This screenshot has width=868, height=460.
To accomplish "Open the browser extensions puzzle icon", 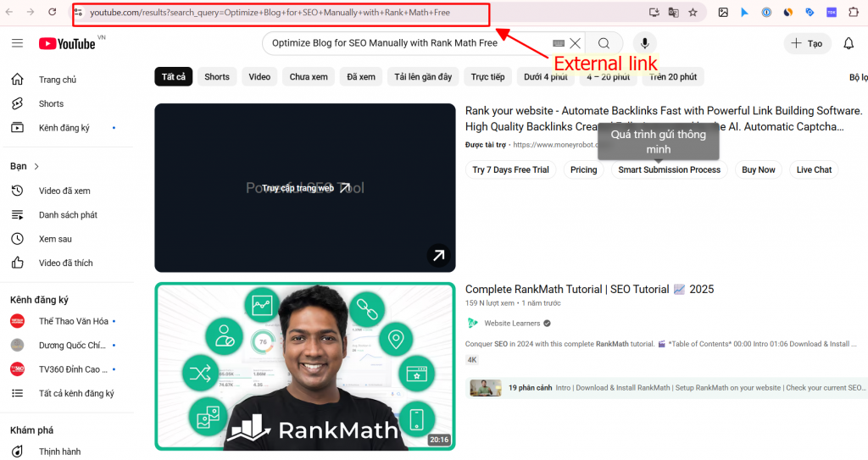I will (x=853, y=12).
